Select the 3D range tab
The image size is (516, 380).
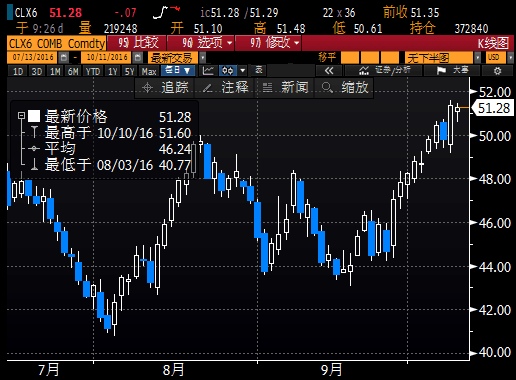click(x=37, y=71)
